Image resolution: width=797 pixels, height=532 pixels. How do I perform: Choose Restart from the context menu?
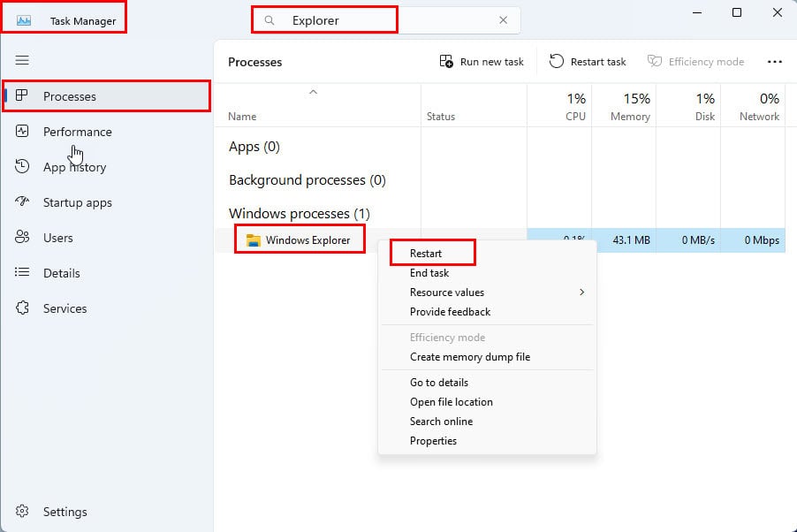pos(425,254)
